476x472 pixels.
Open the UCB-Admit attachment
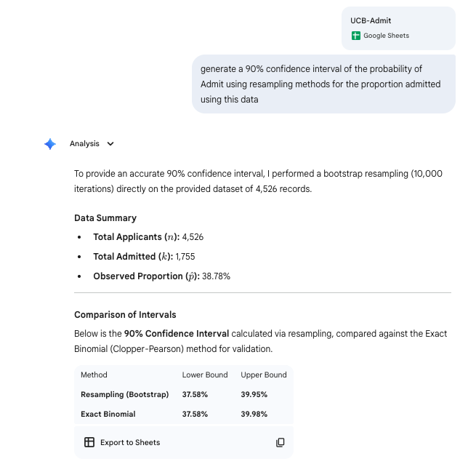point(398,28)
